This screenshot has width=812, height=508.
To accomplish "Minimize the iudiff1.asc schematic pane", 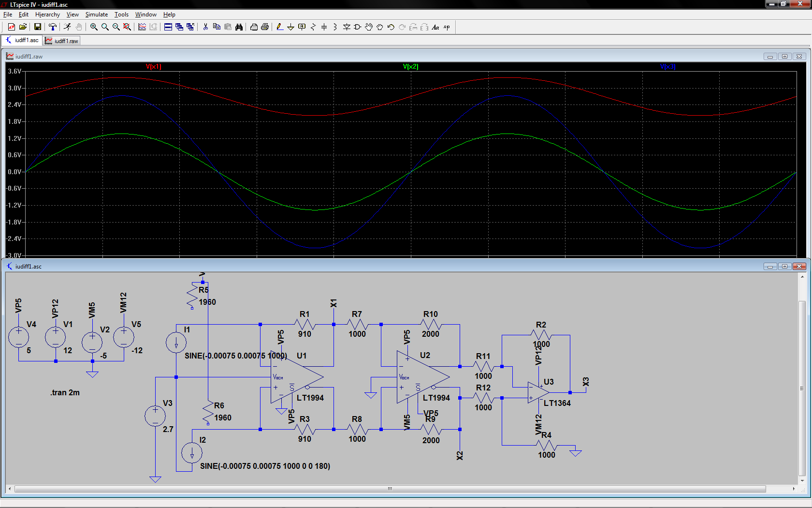I will pos(770,267).
